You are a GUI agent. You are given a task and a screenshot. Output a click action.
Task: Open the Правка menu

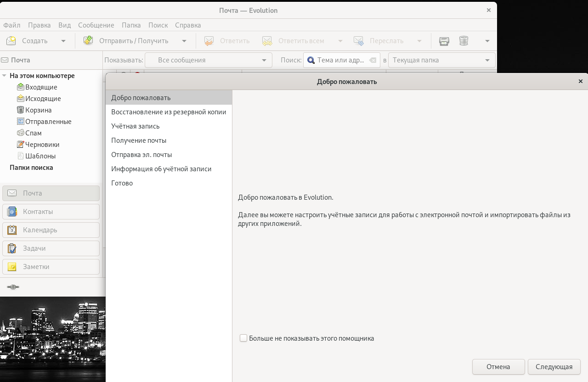click(x=40, y=25)
